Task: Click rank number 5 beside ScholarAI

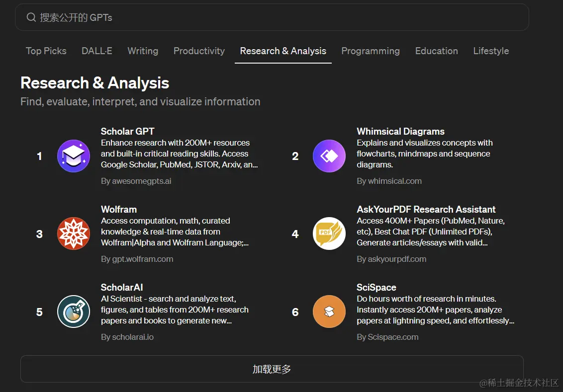Action: (39, 312)
